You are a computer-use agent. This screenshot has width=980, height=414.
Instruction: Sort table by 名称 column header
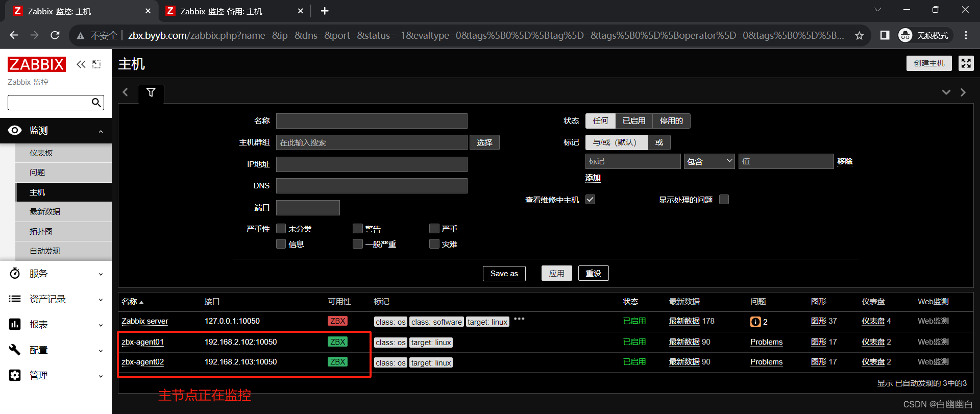coord(133,302)
